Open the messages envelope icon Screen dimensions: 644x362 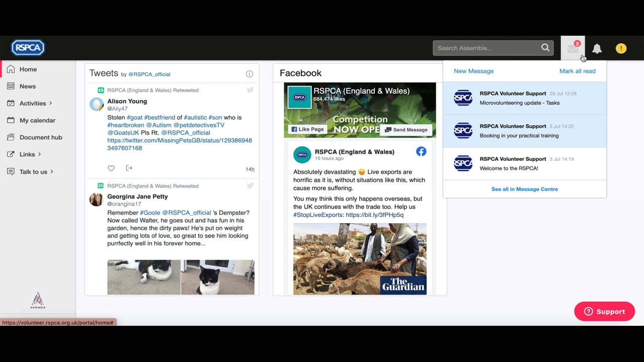click(573, 48)
